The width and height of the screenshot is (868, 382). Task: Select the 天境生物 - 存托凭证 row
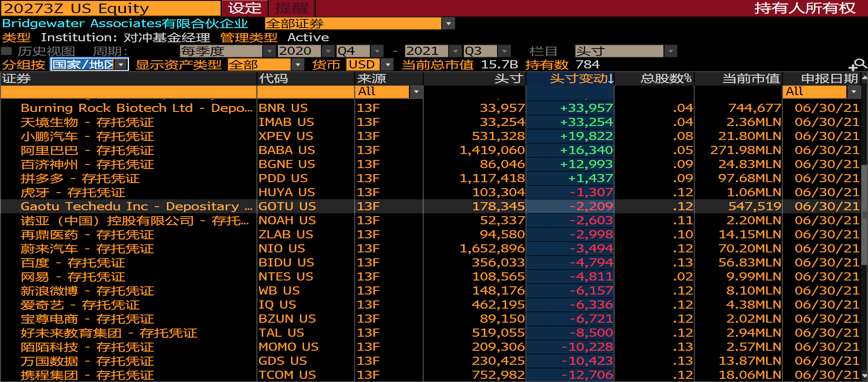(x=430, y=122)
